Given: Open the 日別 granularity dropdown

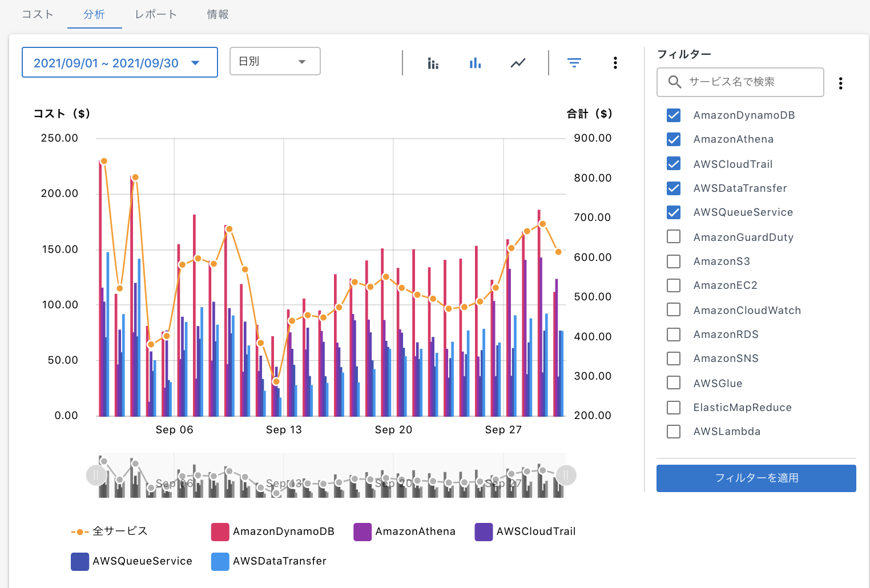Looking at the screenshot, I should point(275,61).
